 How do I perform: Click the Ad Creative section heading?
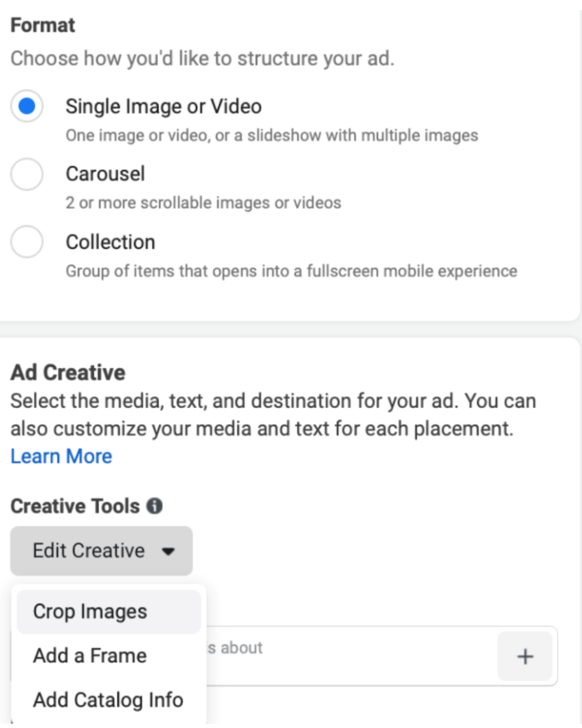click(x=67, y=372)
